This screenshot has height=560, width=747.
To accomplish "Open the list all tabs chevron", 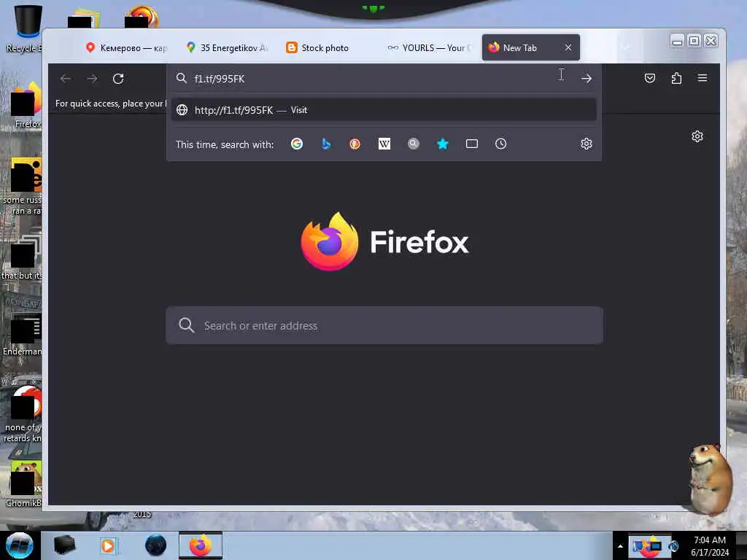I will coord(625,47).
